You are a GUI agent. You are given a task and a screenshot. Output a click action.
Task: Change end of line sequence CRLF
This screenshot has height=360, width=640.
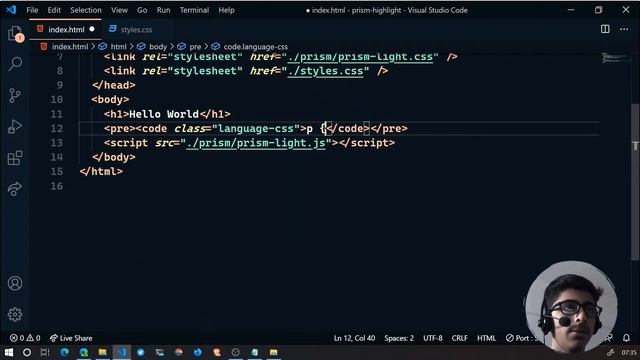coord(460,338)
